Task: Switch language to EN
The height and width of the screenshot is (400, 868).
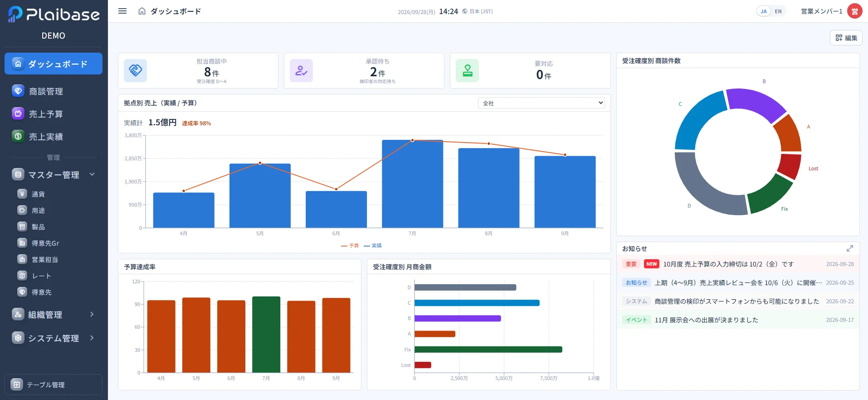Action: (778, 11)
